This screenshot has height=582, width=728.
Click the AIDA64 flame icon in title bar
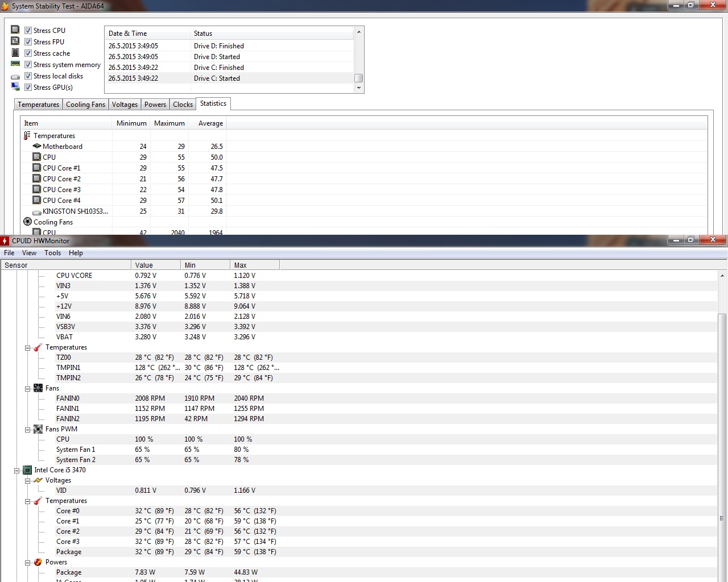pyautogui.click(x=5, y=6)
